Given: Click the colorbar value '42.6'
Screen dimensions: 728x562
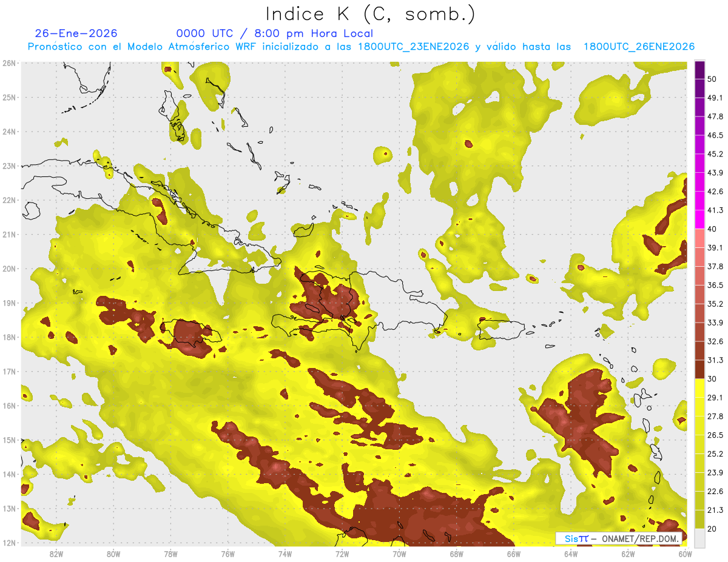Looking at the screenshot, I should (715, 192).
